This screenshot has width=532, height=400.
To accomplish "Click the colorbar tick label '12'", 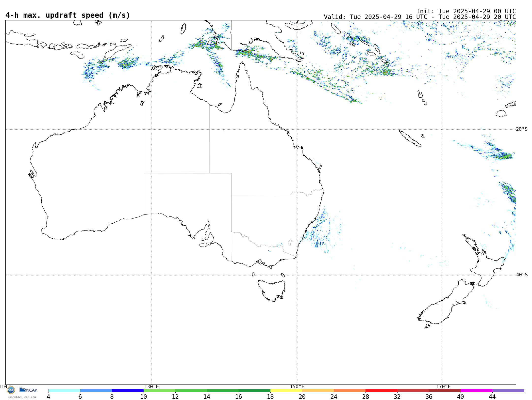I will (x=175, y=397).
